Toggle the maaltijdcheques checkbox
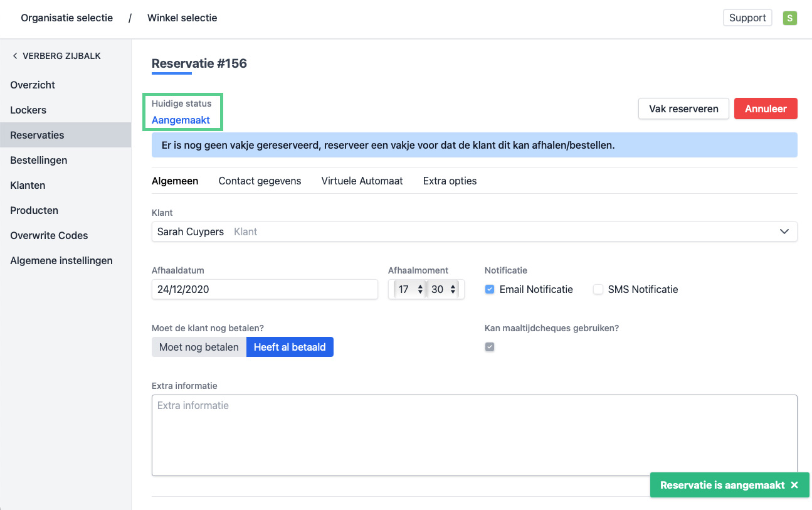The height and width of the screenshot is (510, 812). [x=490, y=347]
